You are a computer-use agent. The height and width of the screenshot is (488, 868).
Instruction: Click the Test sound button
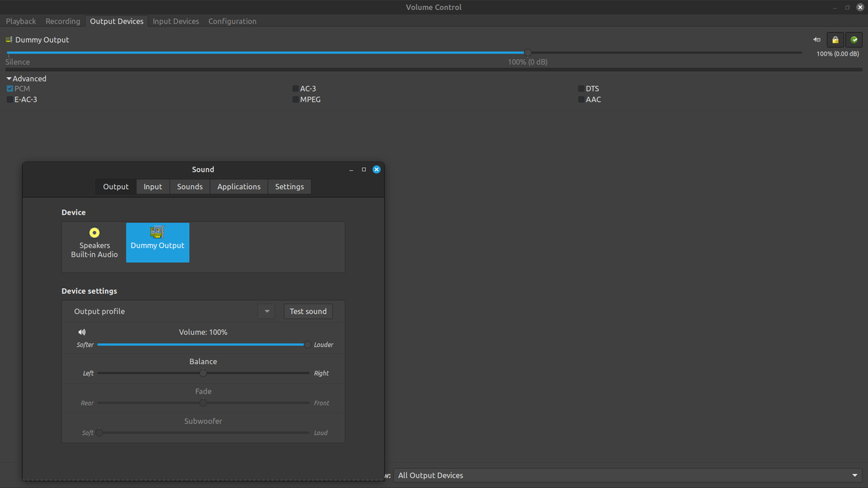[x=308, y=310]
